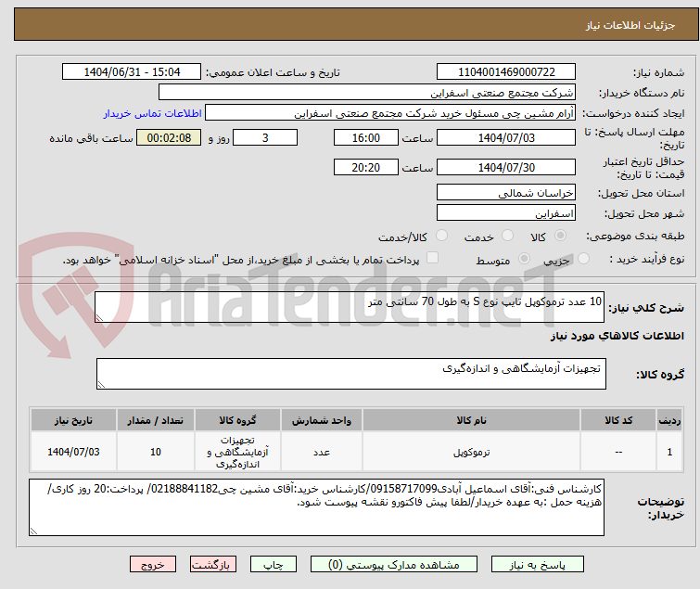Select the خدمت radio button
The width and height of the screenshot is (700, 589).
(x=507, y=235)
